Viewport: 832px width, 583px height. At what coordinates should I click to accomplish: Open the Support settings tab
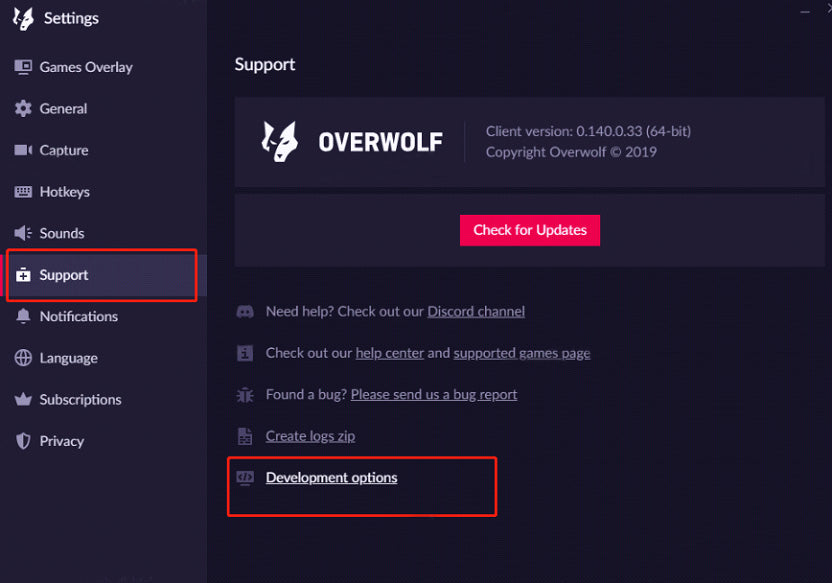pyautogui.click(x=64, y=275)
